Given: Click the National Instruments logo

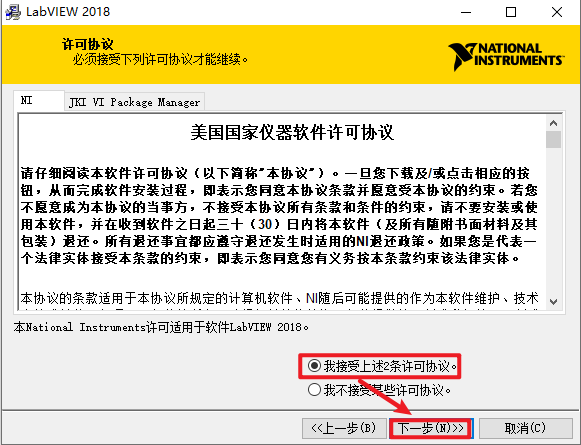Looking at the screenshot, I should click(x=506, y=56).
